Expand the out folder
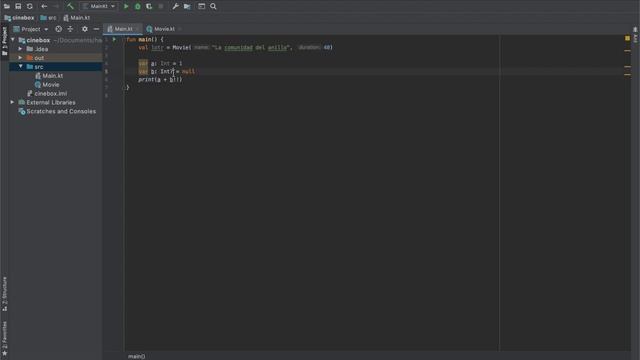This screenshot has width=640, height=360. 20,58
